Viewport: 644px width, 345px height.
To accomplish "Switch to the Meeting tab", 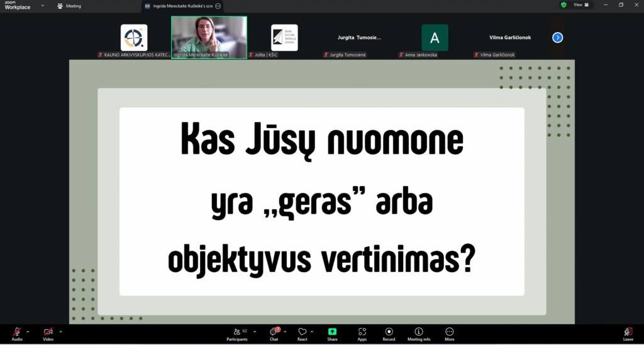I will point(69,6).
